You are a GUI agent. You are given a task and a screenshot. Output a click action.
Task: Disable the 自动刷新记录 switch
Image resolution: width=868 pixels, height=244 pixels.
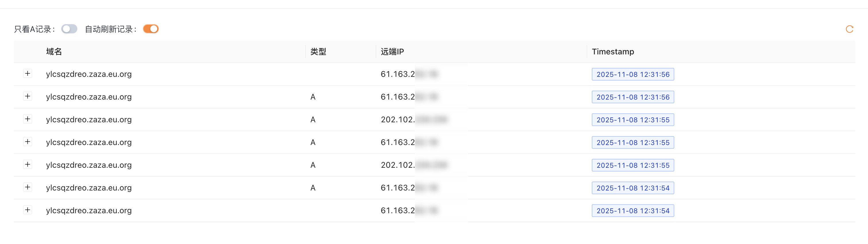151,29
